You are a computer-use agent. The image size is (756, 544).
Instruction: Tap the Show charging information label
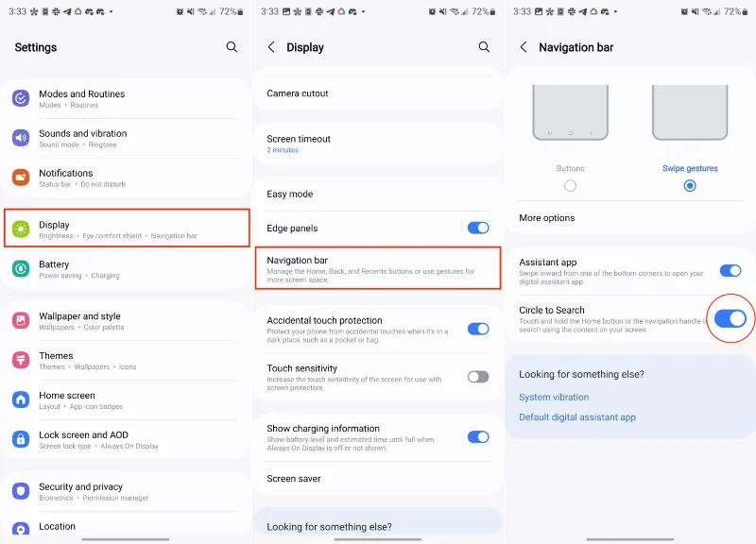(x=323, y=429)
